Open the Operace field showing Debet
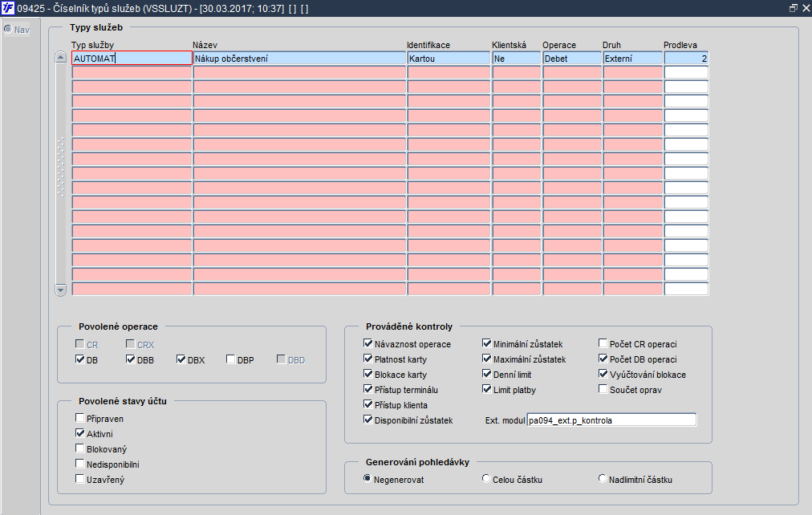 (x=572, y=58)
